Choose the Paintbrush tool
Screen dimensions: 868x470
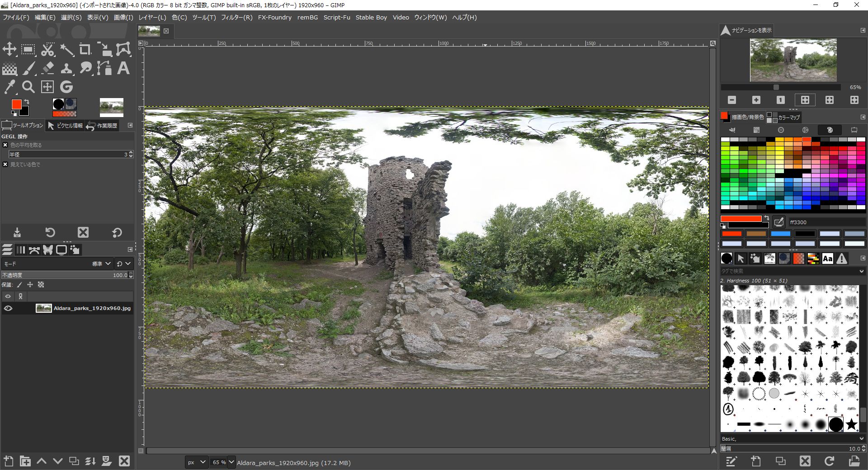coord(28,69)
